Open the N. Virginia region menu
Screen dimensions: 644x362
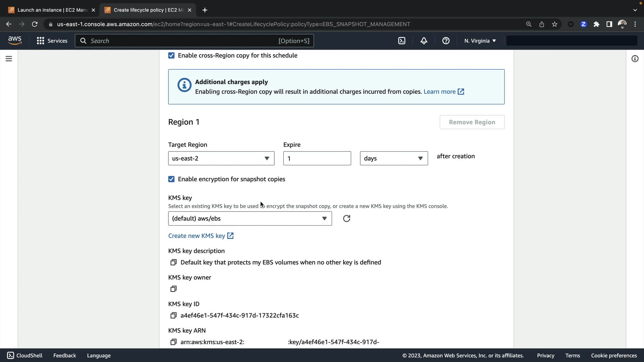[480, 41]
